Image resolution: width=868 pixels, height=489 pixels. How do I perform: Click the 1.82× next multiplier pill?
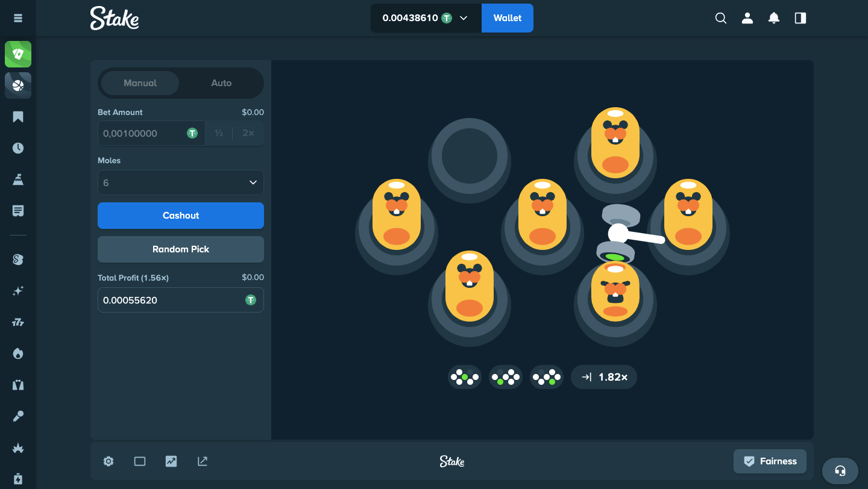604,377
